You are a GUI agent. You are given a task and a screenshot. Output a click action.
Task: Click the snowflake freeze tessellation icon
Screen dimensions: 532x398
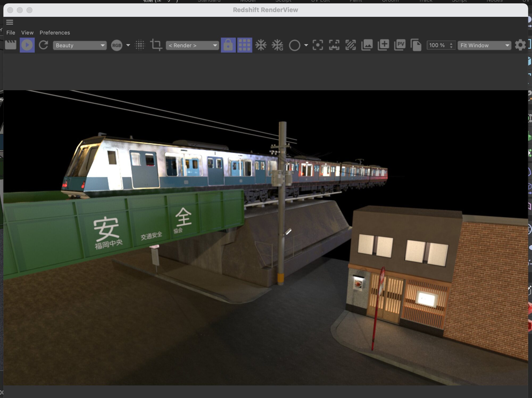[x=261, y=45]
